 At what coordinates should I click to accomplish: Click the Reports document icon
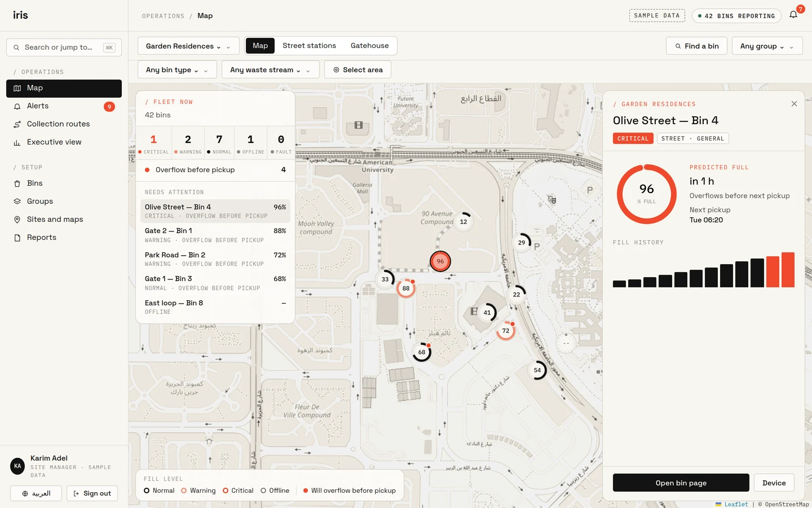(x=17, y=238)
